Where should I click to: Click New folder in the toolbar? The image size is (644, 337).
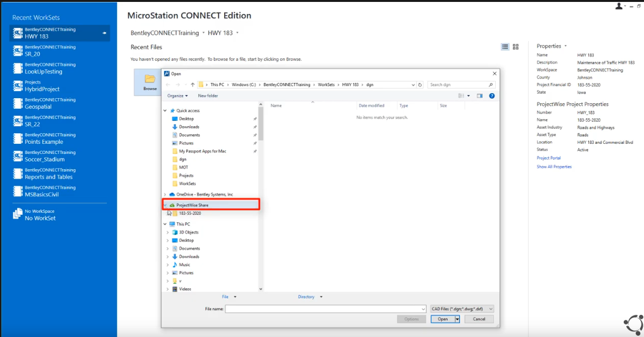pos(208,96)
